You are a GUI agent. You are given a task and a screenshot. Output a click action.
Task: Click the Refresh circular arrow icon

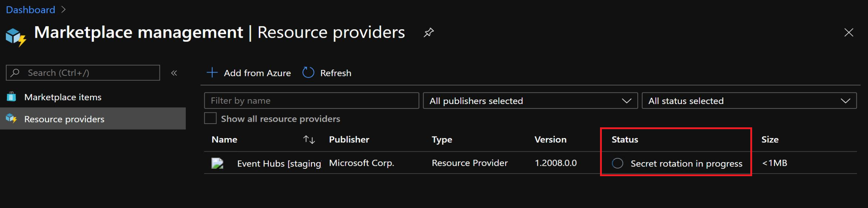point(308,73)
